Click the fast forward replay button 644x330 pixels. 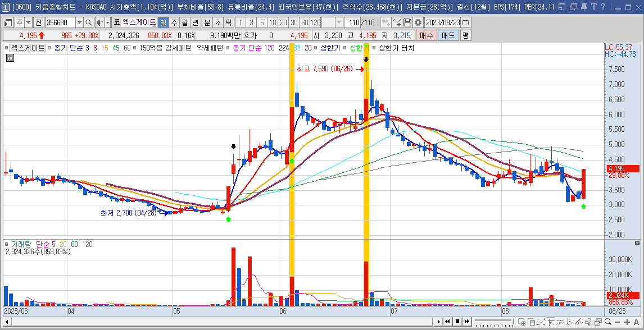[x=467, y=322]
